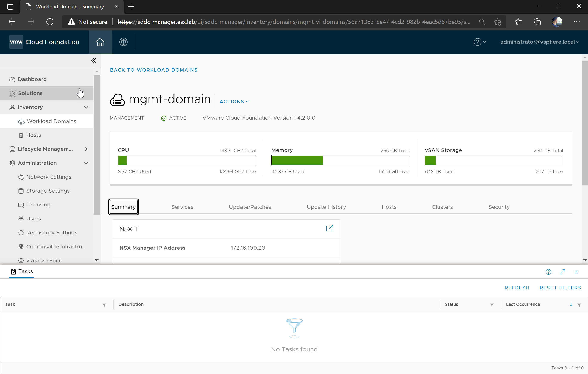Select the Summary tab
This screenshot has width=588, height=374.
[123, 207]
